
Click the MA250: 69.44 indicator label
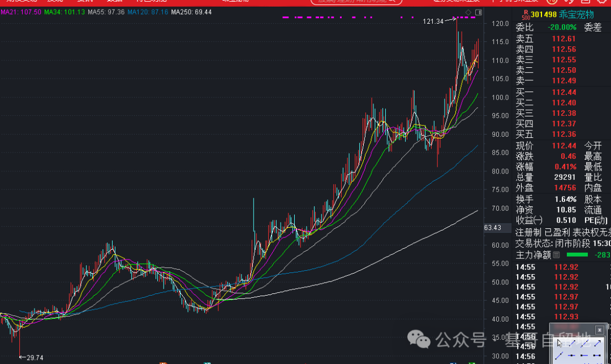(x=191, y=12)
